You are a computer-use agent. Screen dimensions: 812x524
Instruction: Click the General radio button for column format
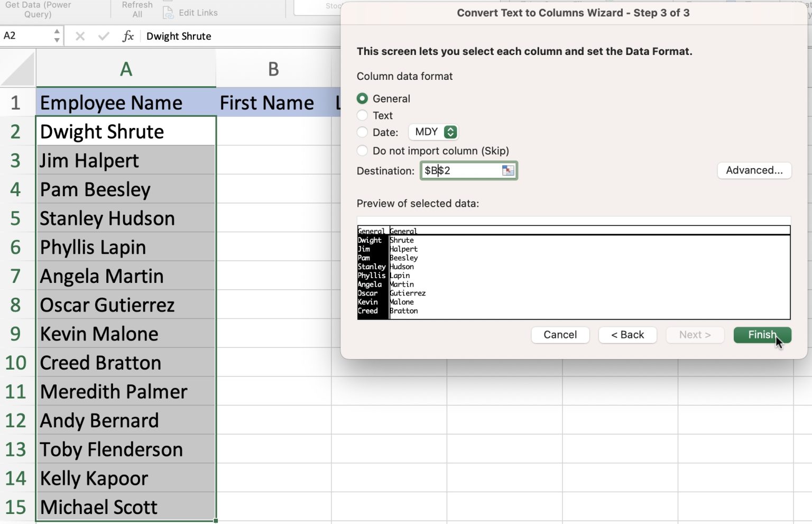coord(362,98)
